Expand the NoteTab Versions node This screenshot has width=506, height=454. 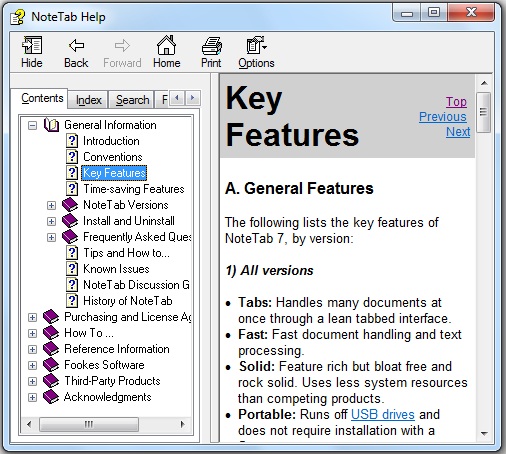pos(51,205)
